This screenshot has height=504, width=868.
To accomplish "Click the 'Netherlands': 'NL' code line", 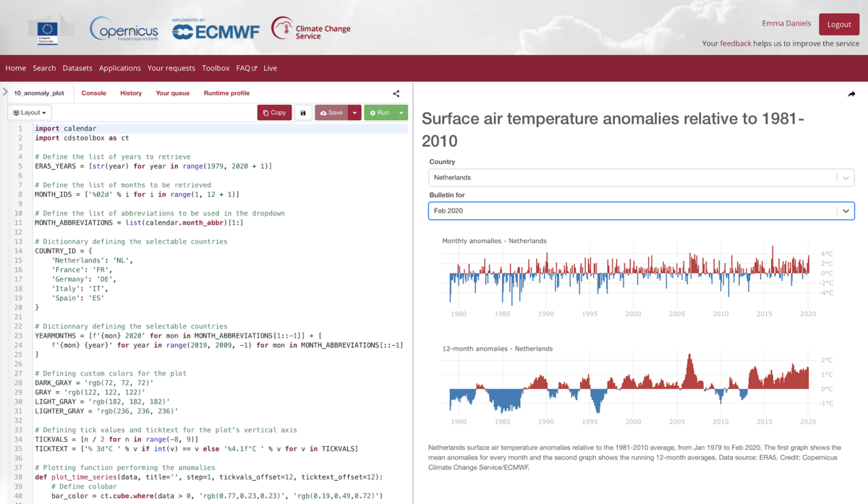I will click(92, 260).
